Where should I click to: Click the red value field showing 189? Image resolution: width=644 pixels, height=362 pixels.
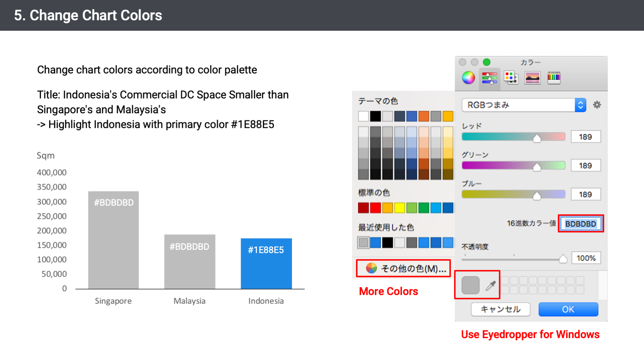[x=585, y=137]
